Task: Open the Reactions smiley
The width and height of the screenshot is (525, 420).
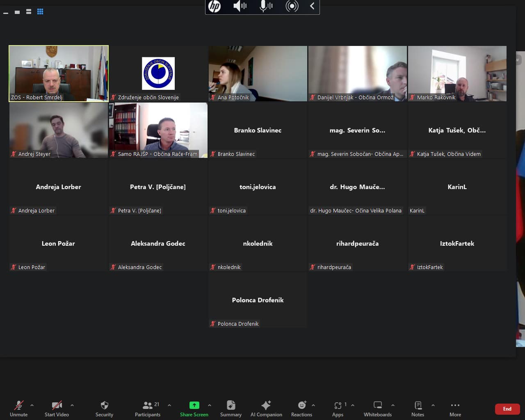Action: click(x=302, y=406)
